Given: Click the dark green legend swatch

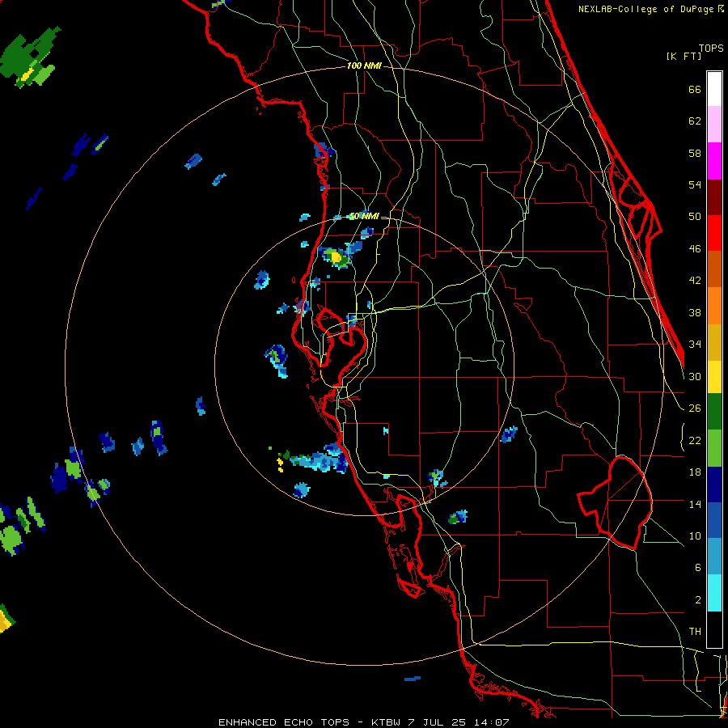Looking at the screenshot, I should coord(714,412).
